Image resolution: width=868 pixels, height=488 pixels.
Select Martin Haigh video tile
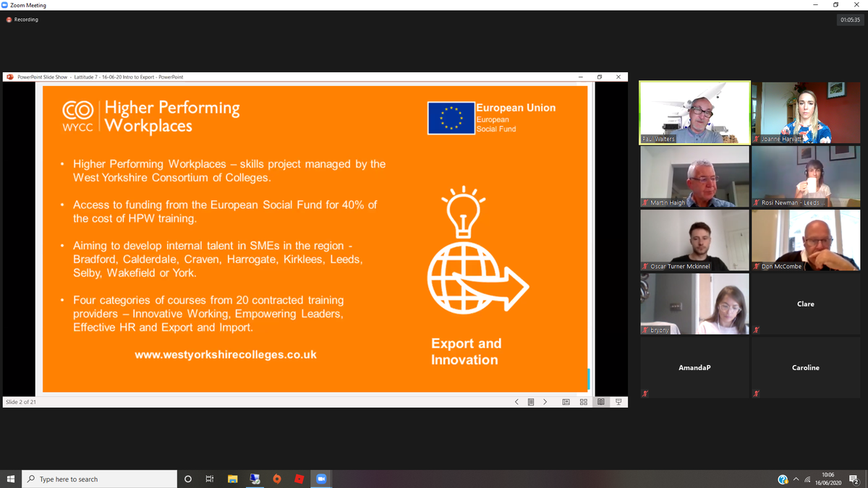694,176
